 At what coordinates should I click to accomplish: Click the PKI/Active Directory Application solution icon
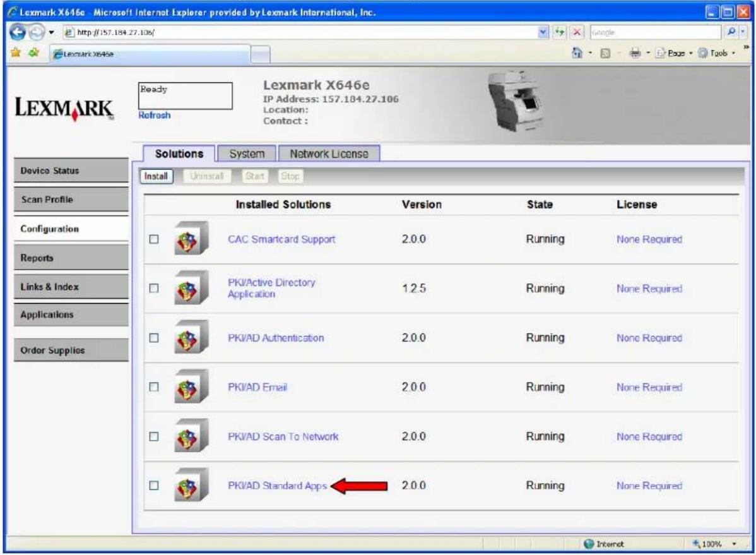click(x=191, y=288)
